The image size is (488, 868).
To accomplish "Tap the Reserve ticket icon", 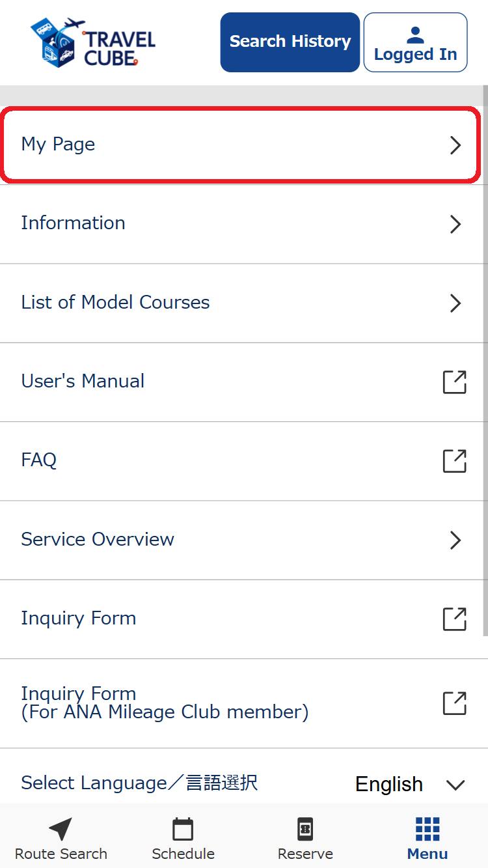I will click(x=305, y=829).
